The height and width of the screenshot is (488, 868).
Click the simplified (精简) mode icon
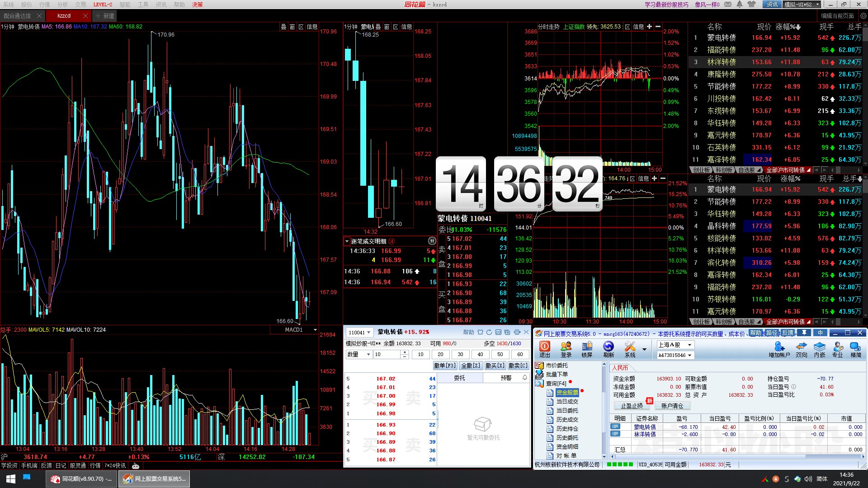pos(856,349)
